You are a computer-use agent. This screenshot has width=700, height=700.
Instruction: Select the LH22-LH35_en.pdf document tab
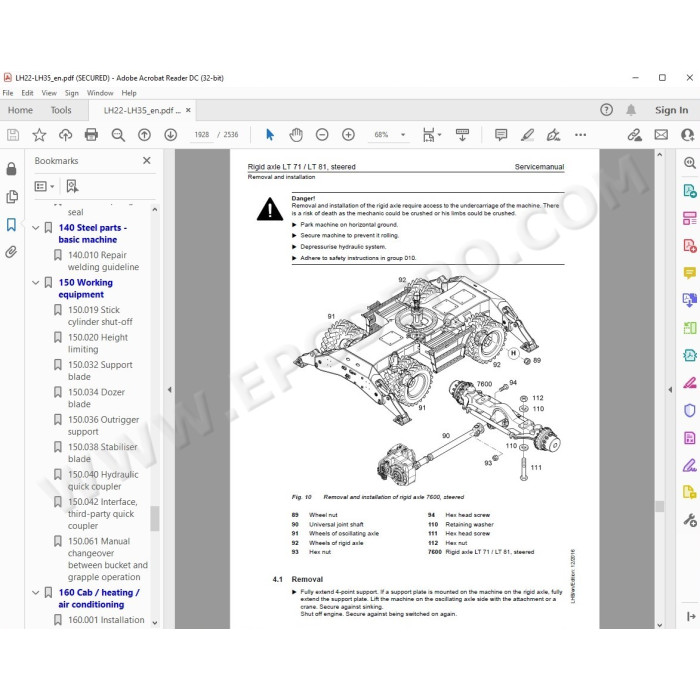pyautogui.click(x=142, y=110)
